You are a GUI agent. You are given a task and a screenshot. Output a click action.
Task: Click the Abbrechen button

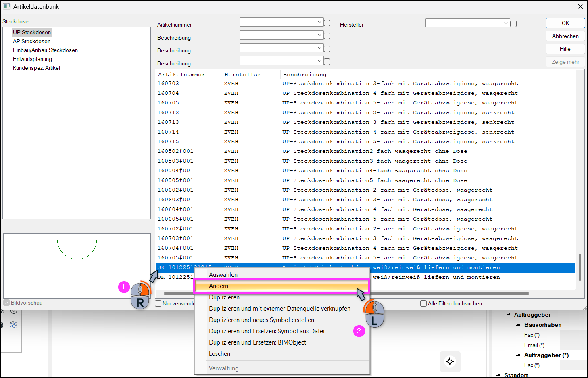(565, 36)
